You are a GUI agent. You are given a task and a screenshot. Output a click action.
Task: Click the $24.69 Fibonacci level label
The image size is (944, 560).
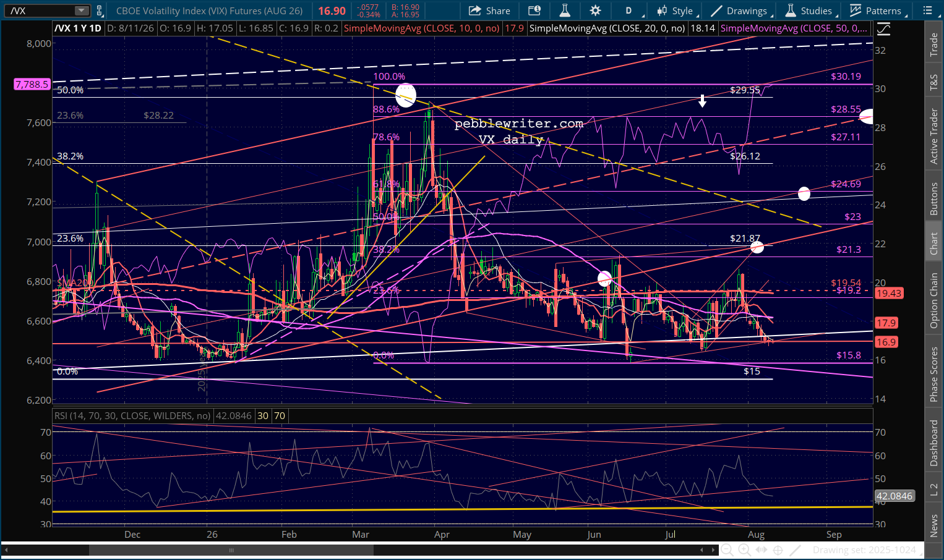click(x=846, y=184)
